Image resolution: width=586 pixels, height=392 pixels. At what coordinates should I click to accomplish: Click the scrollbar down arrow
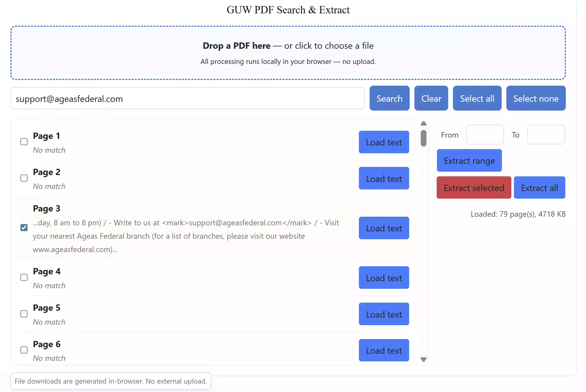[x=423, y=360]
